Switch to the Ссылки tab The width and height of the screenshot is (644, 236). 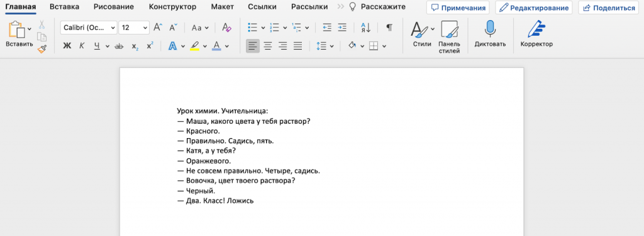click(262, 7)
